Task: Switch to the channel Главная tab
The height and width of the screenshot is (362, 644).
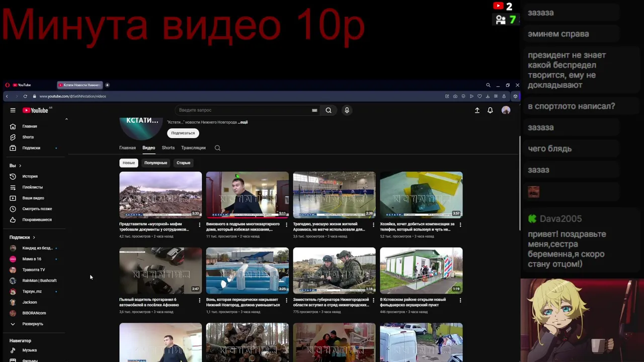Action: coord(127,148)
